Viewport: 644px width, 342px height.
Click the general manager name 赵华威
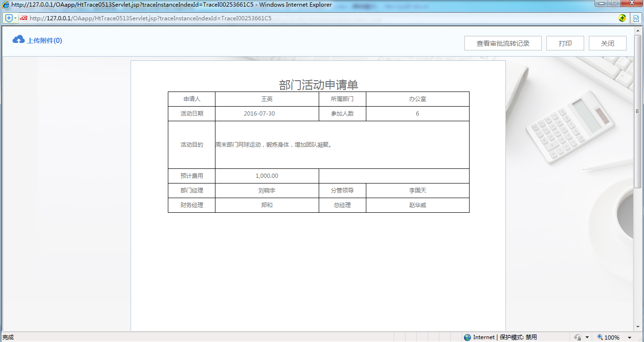tap(418, 205)
